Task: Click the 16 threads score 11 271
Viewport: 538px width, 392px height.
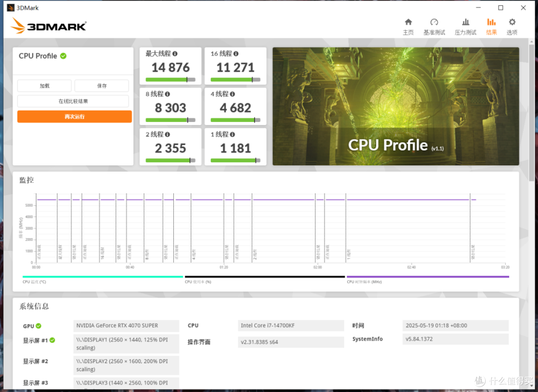Action: coord(235,68)
